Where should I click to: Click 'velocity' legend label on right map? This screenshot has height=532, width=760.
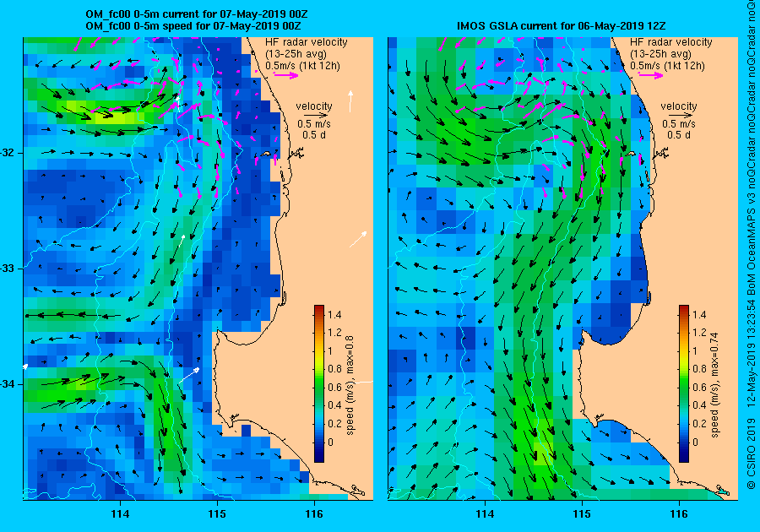pyautogui.click(x=679, y=106)
